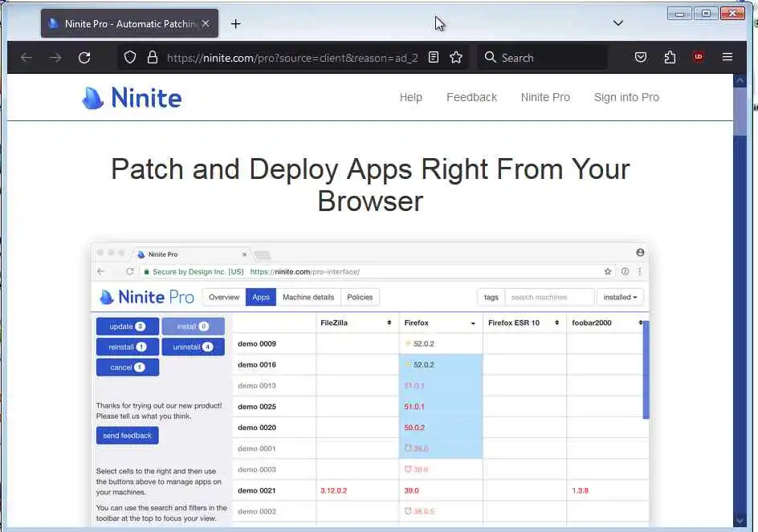Open the Pocket save icon
This screenshot has height=532, width=758.
coord(641,58)
